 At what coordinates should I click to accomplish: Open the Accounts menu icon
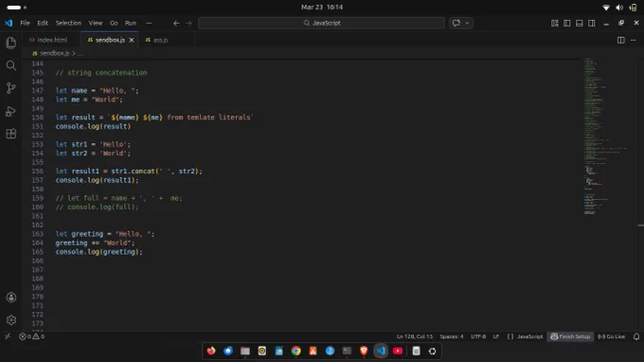[x=11, y=297]
